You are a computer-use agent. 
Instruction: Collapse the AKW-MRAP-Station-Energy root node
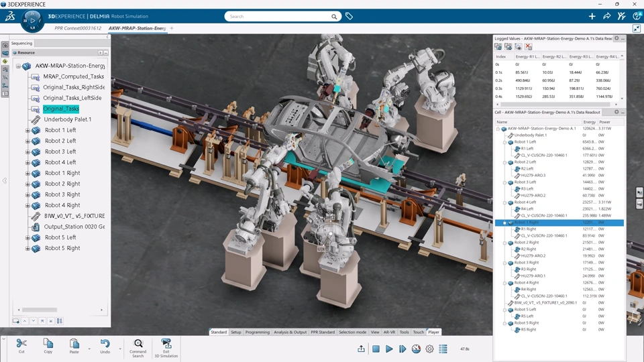19,66
